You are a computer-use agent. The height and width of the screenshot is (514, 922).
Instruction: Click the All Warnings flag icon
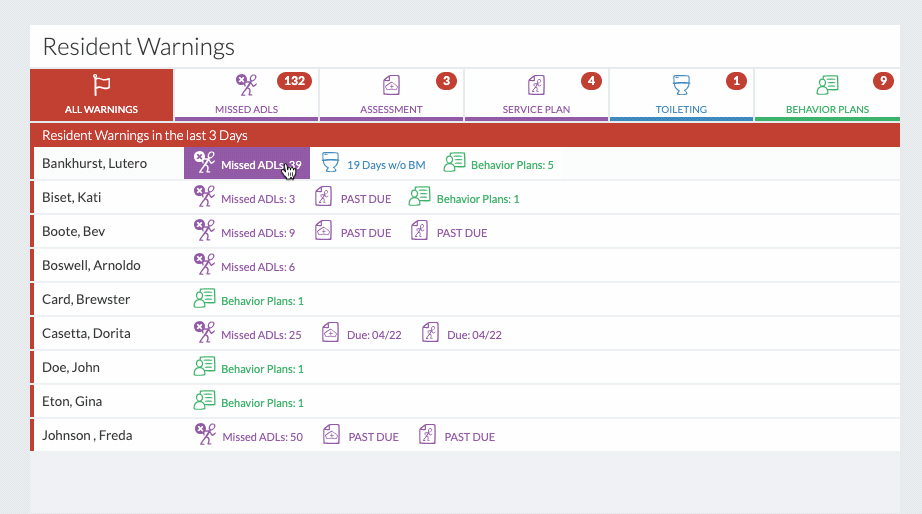pyautogui.click(x=101, y=85)
